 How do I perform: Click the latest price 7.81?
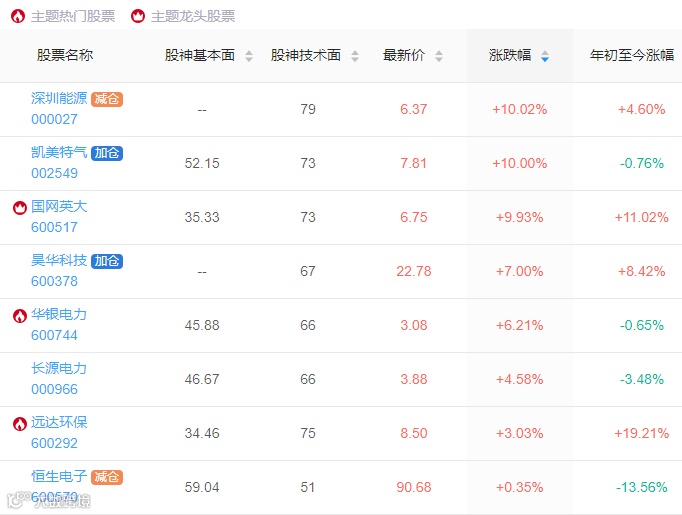coord(414,163)
